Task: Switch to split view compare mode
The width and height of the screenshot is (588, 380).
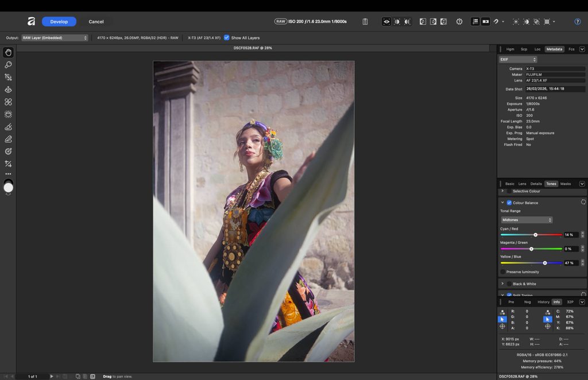Action: pyautogui.click(x=397, y=21)
